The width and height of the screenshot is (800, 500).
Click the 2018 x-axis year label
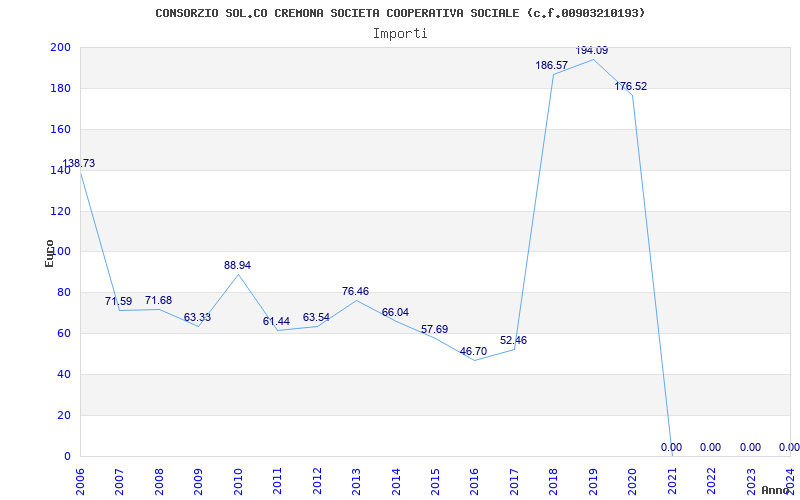coord(554,481)
